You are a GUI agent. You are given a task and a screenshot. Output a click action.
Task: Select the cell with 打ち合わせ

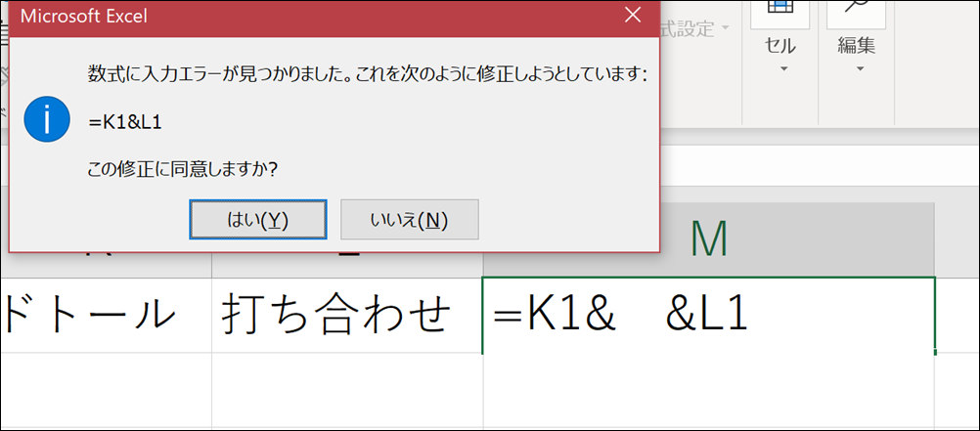tap(347, 316)
